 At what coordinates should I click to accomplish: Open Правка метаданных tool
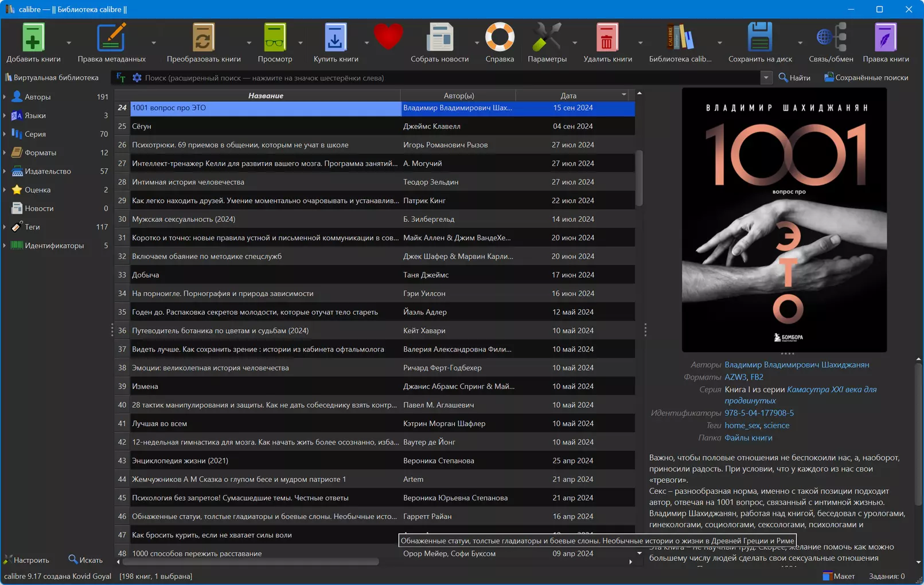[x=111, y=37]
